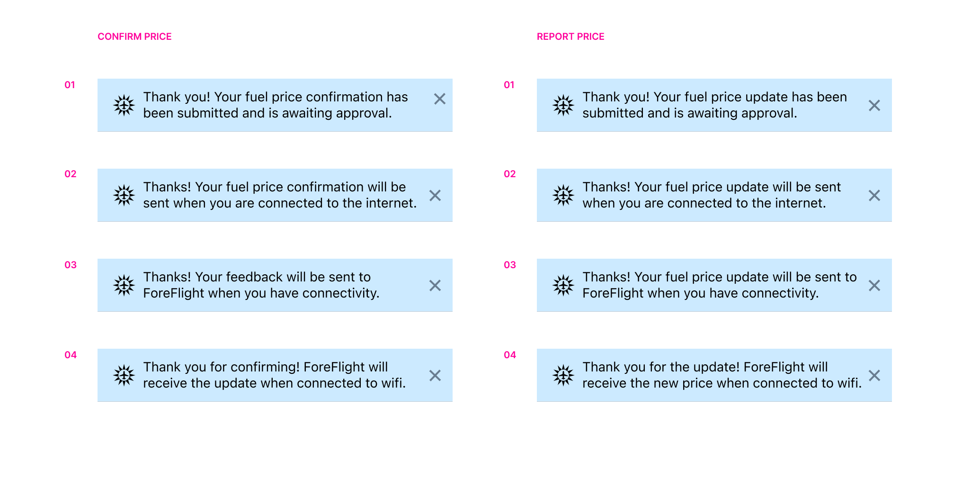Close the 'Thank you for confirming' banner
The height and width of the screenshot is (488, 980).
click(x=435, y=376)
